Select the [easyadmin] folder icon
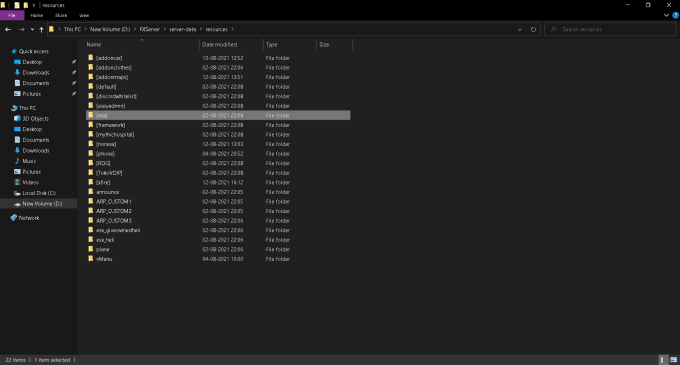Viewport: 680px width, 365px height. (91, 105)
